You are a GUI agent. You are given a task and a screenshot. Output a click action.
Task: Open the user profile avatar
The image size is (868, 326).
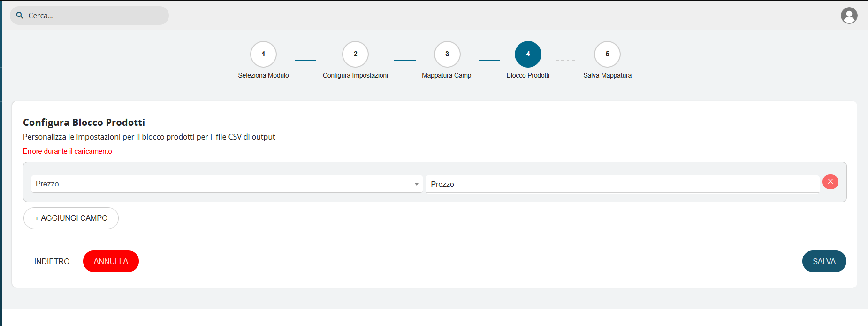849,16
